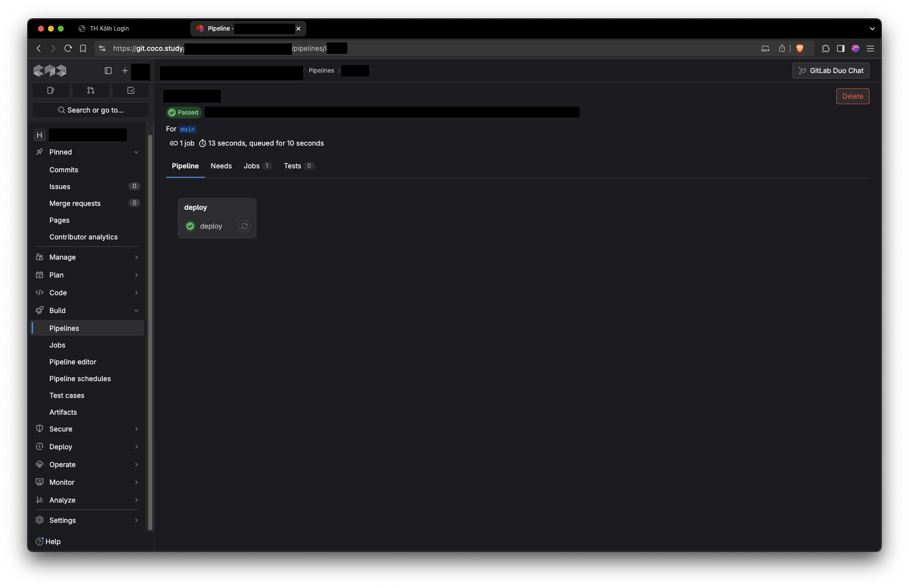This screenshot has width=909, height=588.
Task: Click the browser address bar URL
Action: click(230, 48)
